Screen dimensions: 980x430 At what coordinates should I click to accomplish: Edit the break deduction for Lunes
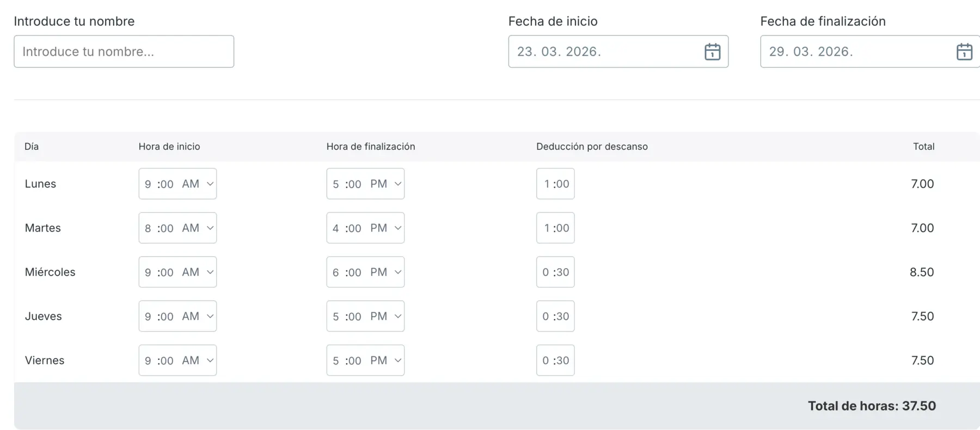coord(555,184)
